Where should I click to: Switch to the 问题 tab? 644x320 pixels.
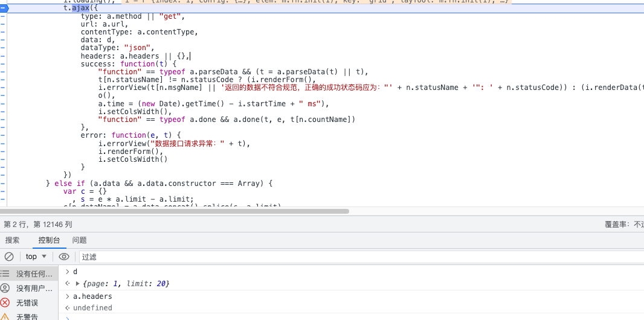click(79, 240)
